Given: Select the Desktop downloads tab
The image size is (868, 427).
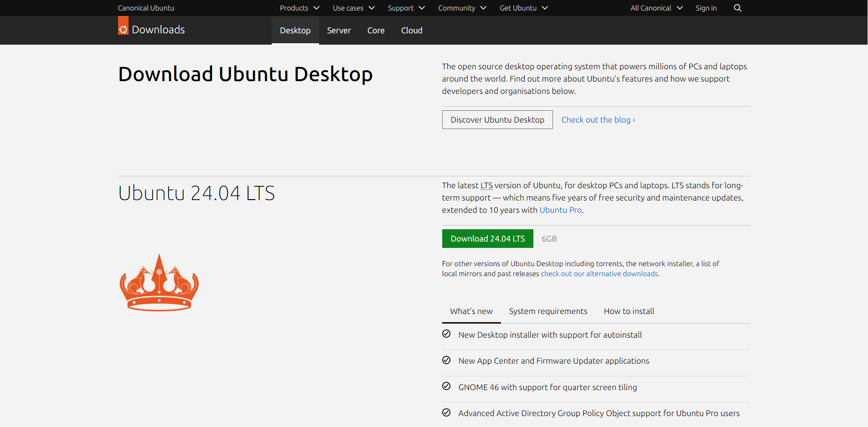Looking at the screenshot, I should 295,31.
